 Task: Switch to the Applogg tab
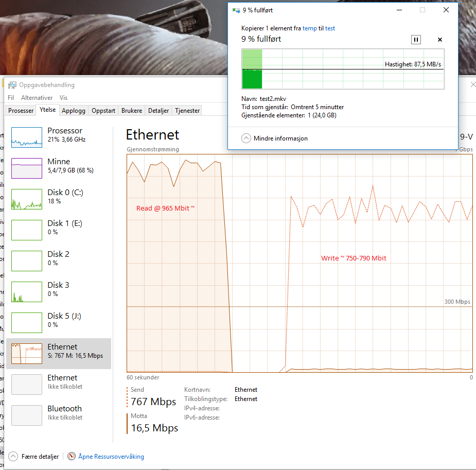pyautogui.click(x=74, y=111)
